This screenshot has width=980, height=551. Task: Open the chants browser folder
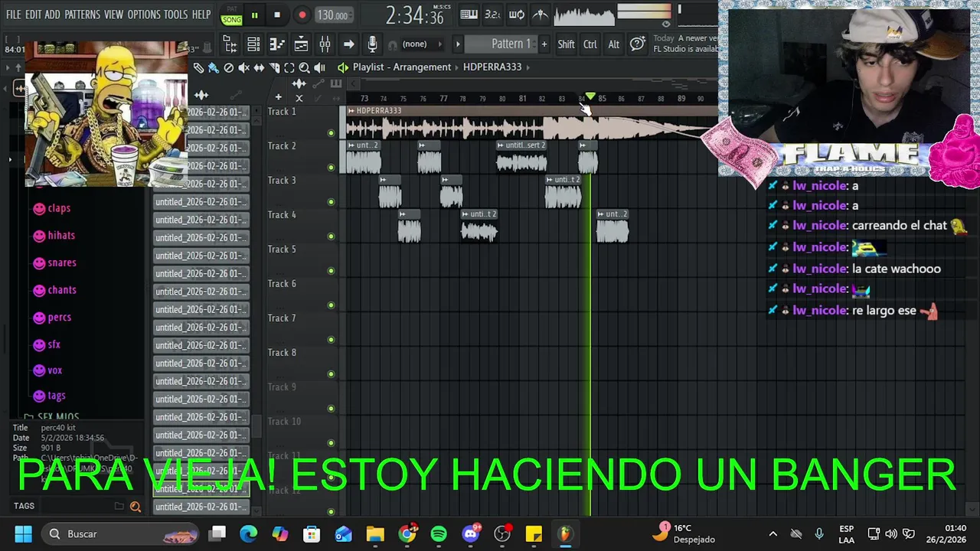click(54, 290)
